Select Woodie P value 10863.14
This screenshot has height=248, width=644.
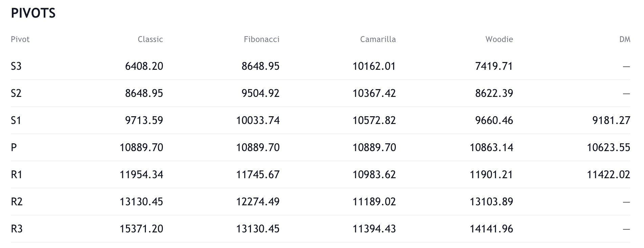pyautogui.click(x=491, y=147)
